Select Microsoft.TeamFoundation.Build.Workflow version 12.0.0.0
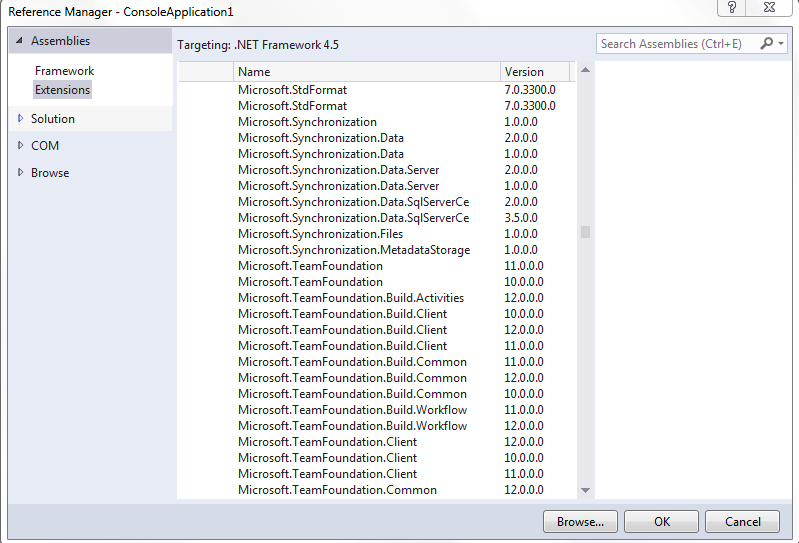This screenshot has width=799, height=543. pyautogui.click(x=377, y=426)
